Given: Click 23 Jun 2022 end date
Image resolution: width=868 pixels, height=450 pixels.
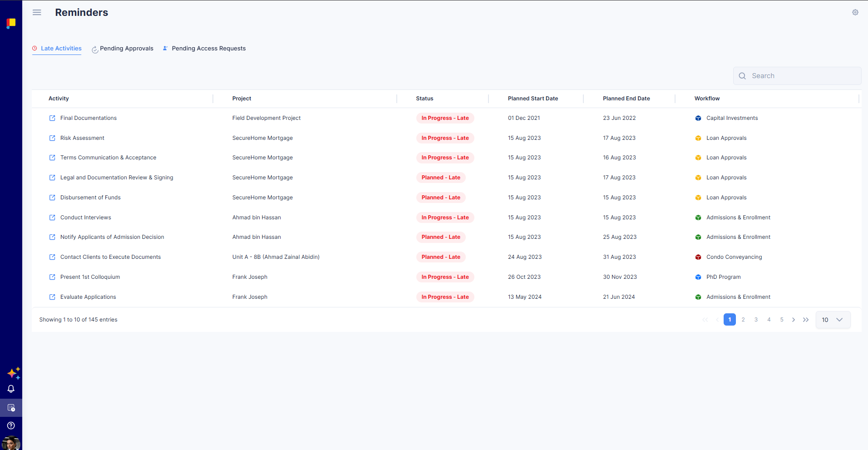Looking at the screenshot, I should [619, 118].
